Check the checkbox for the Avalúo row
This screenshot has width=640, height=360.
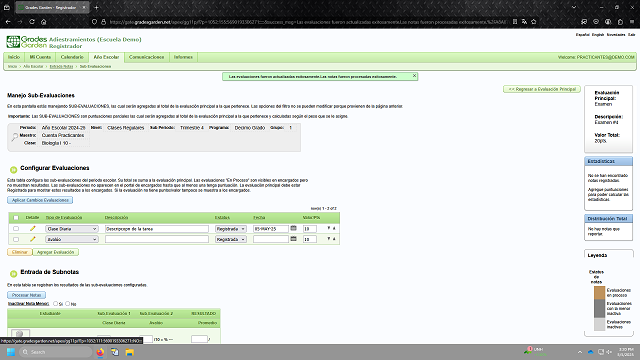tap(16, 239)
